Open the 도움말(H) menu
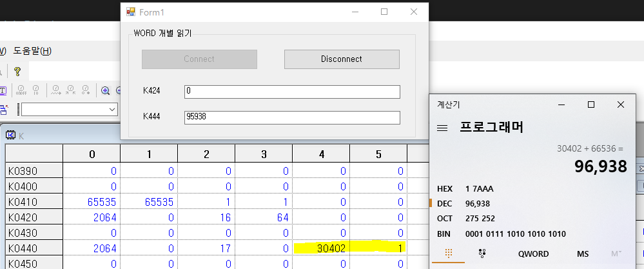 [x=32, y=52]
